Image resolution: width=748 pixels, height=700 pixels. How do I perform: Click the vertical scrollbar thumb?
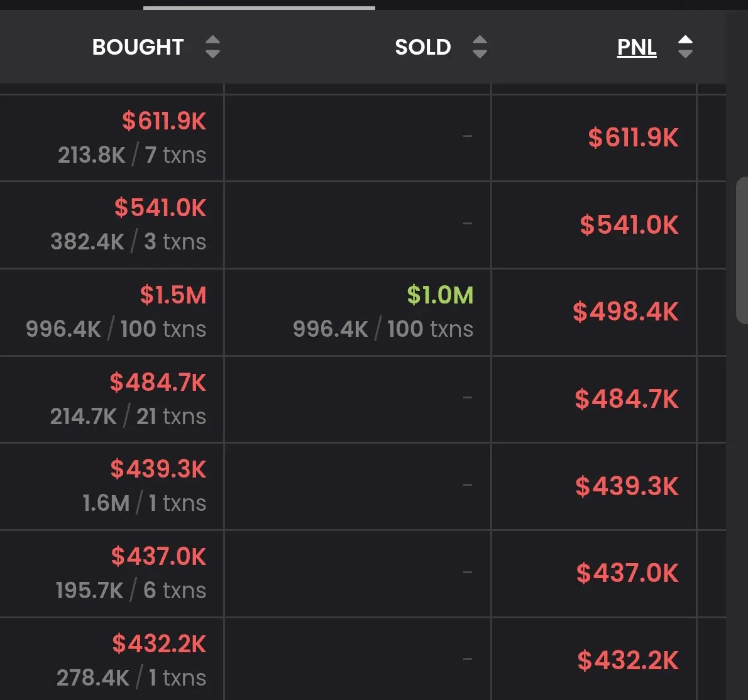742,250
